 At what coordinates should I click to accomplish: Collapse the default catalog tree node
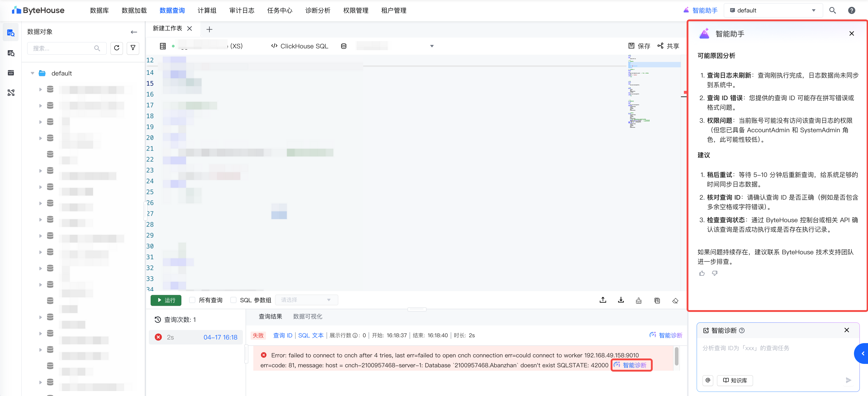pyautogui.click(x=32, y=73)
